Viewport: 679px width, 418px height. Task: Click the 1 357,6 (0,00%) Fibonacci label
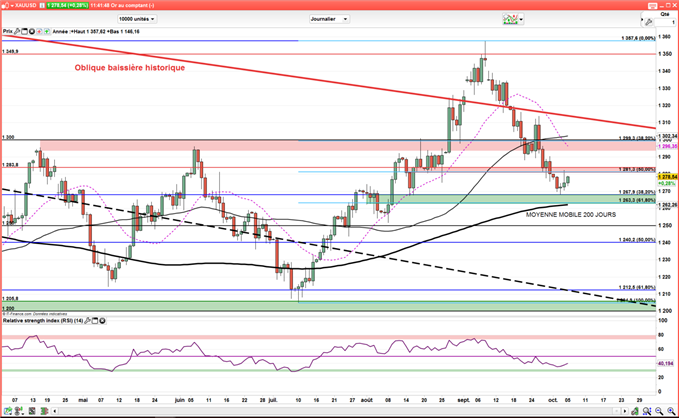638,38
